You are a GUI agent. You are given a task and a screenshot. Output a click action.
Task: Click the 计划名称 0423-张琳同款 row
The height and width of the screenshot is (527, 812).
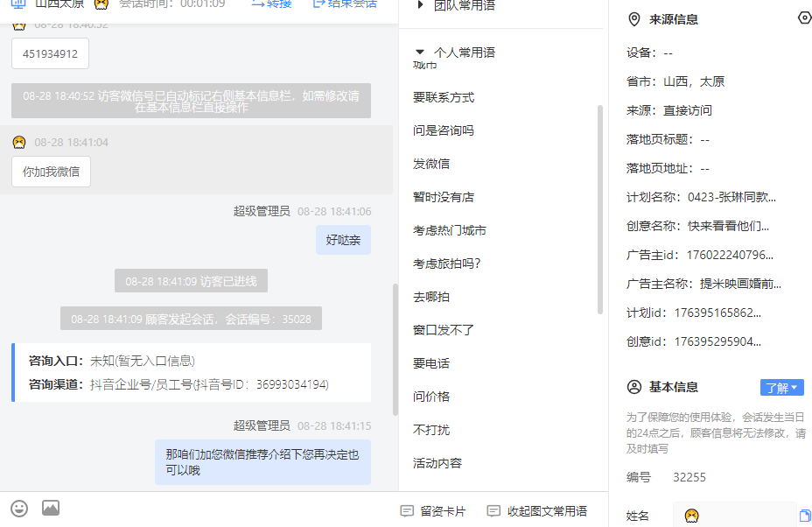(x=701, y=197)
